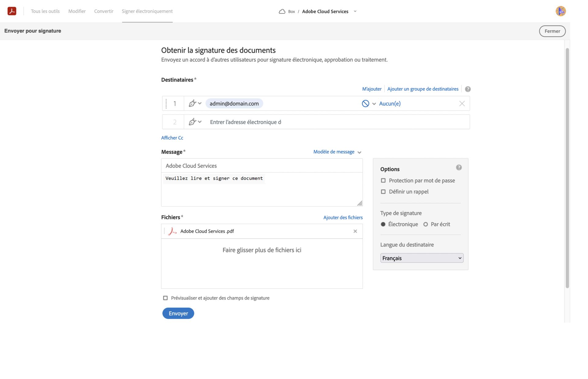Click Aucun(e) authentication link
588x379 pixels.
coord(390,103)
